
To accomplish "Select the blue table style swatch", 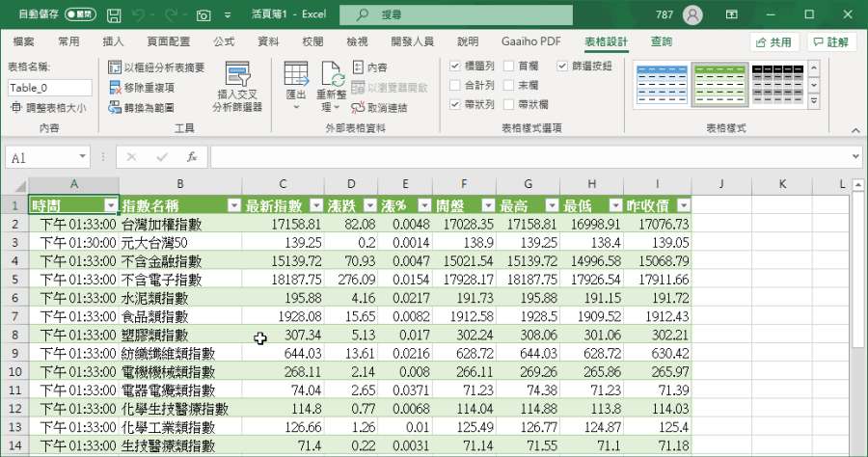I will [662, 85].
